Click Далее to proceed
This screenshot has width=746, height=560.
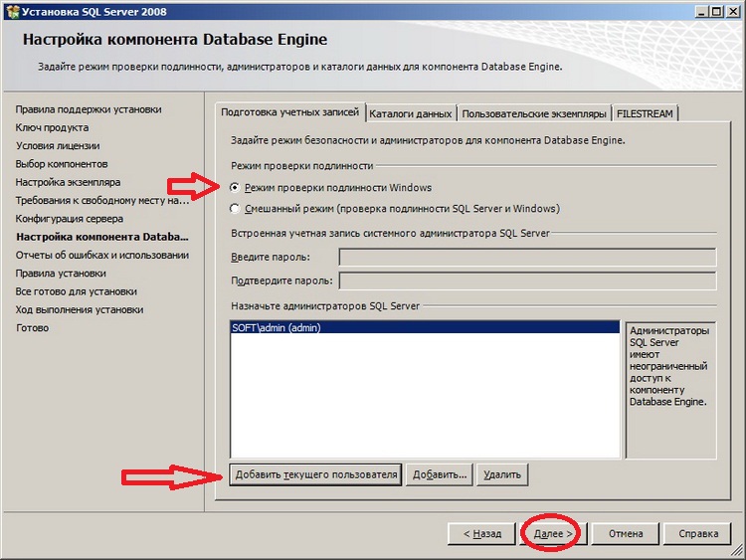pos(553,534)
